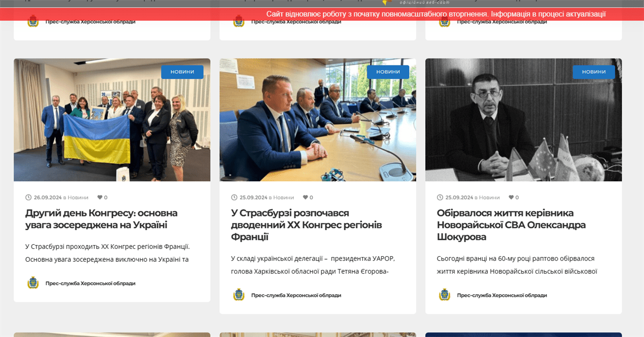
Task: Click the red site-restoration notice banner
Action: coord(435,14)
